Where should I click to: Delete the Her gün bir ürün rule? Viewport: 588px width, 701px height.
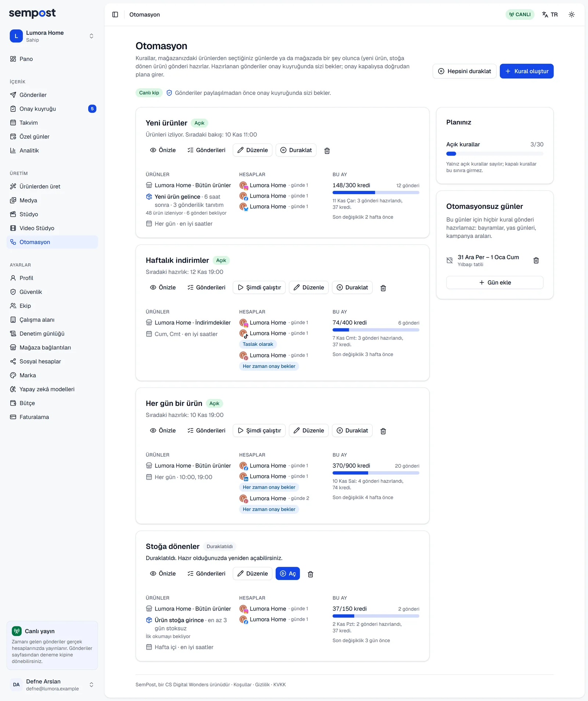pyautogui.click(x=383, y=431)
